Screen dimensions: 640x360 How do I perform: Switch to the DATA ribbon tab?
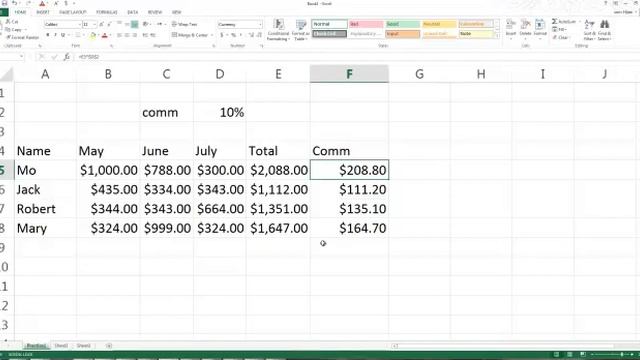point(133,12)
